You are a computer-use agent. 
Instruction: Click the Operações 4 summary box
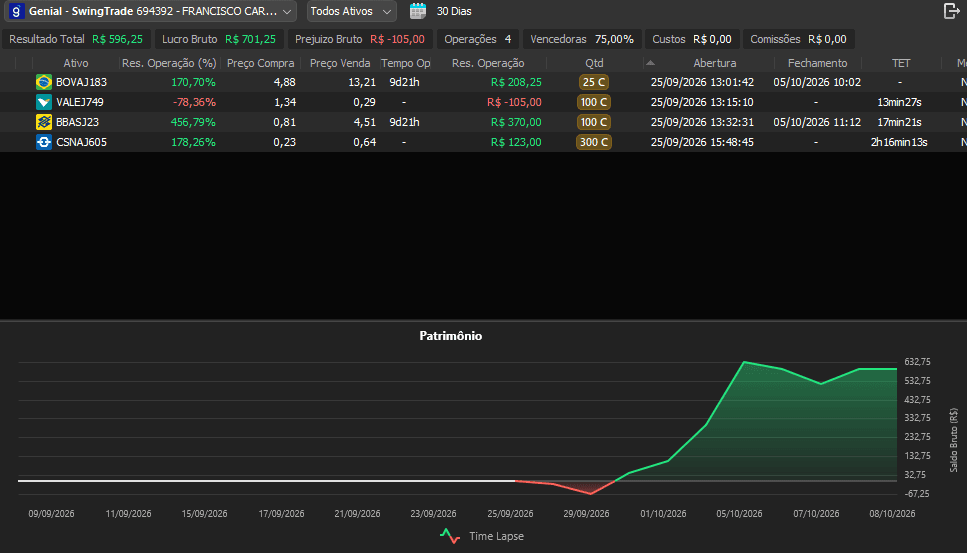coord(478,39)
